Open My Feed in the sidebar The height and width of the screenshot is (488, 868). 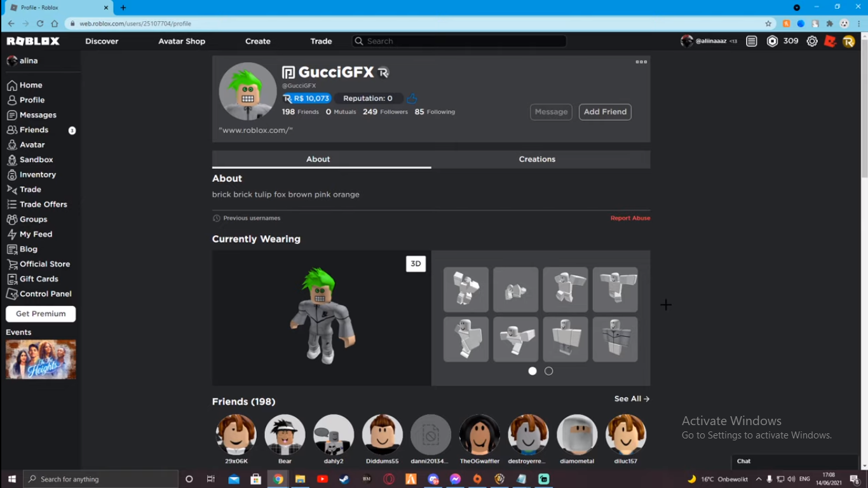[x=30, y=234]
